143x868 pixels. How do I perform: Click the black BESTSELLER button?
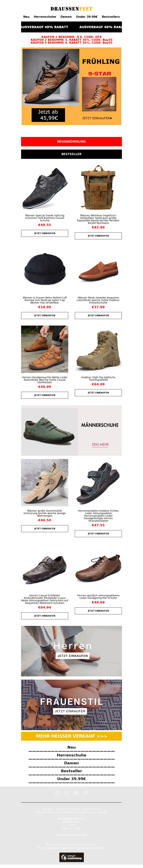click(x=71, y=154)
